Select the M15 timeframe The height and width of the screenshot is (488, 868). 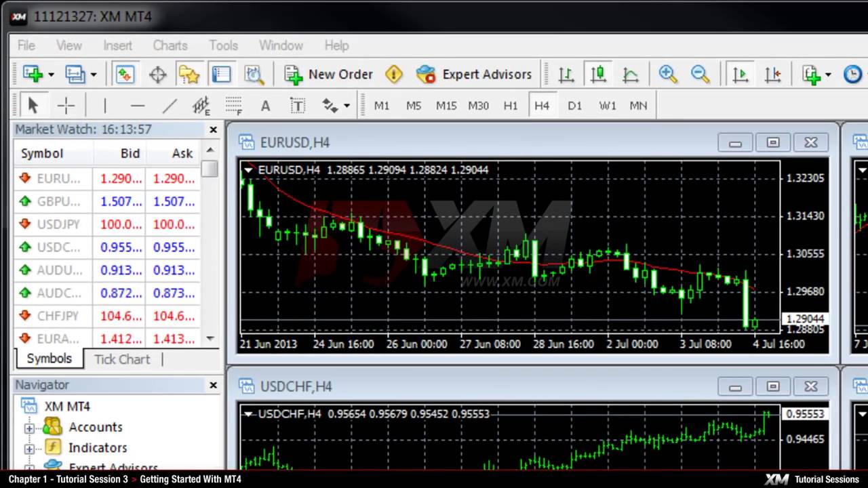click(x=446, y=106)
